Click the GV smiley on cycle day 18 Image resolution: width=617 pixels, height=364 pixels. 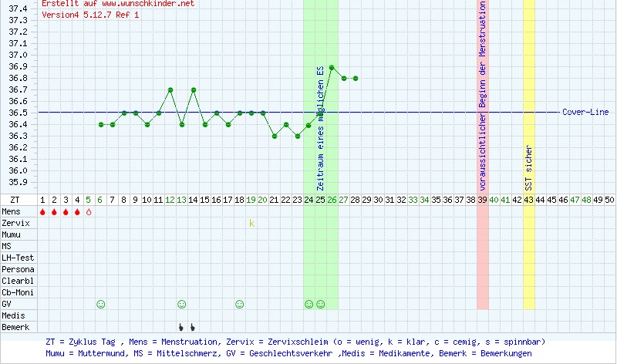click(239, 304)
